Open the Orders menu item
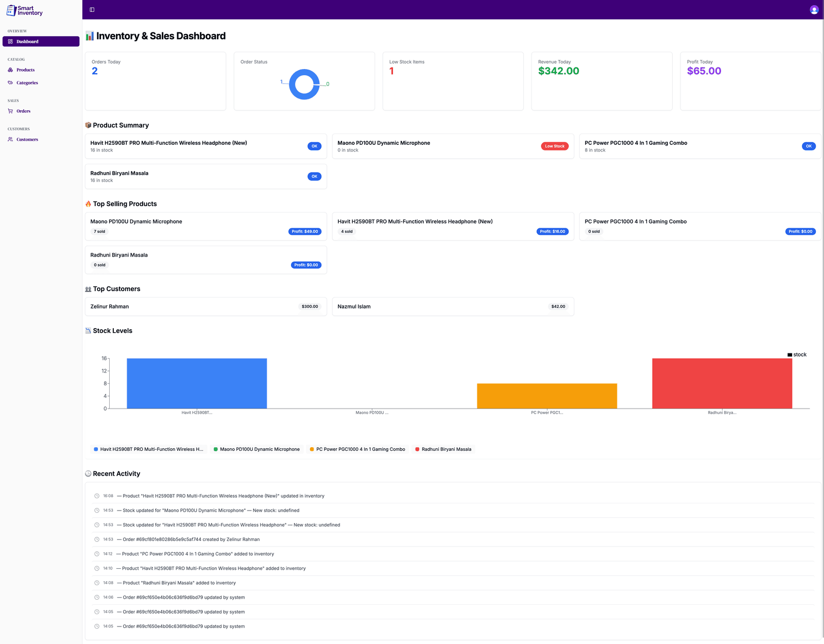The image size is (824, 644). tap(23, 111)
